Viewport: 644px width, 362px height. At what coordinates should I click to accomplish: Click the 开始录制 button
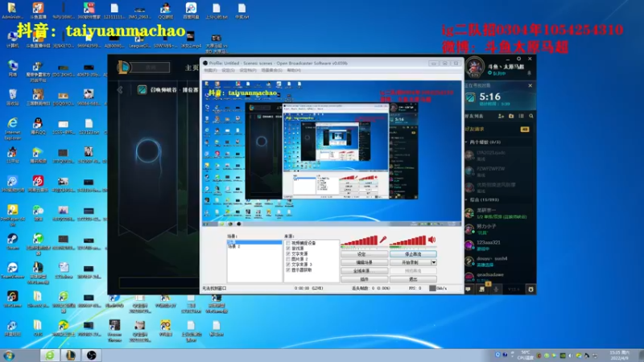pyautogui.click(x=410, y=262)
